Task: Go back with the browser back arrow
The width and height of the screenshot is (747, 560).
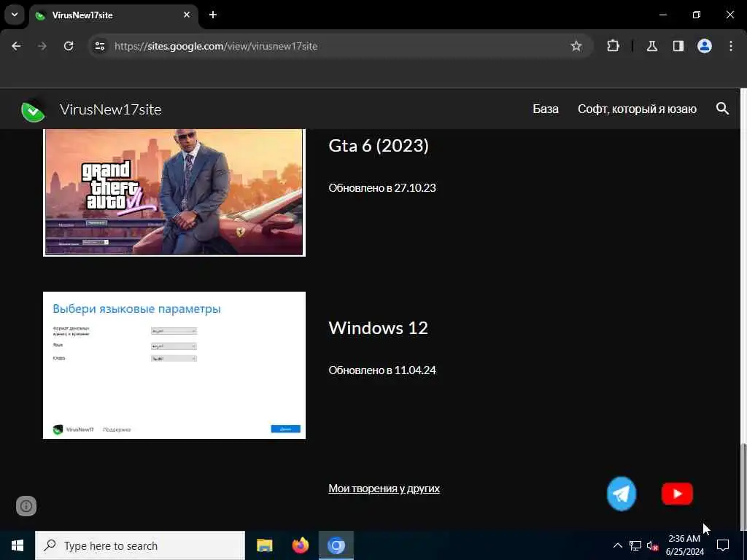Action: coord(16,46)
